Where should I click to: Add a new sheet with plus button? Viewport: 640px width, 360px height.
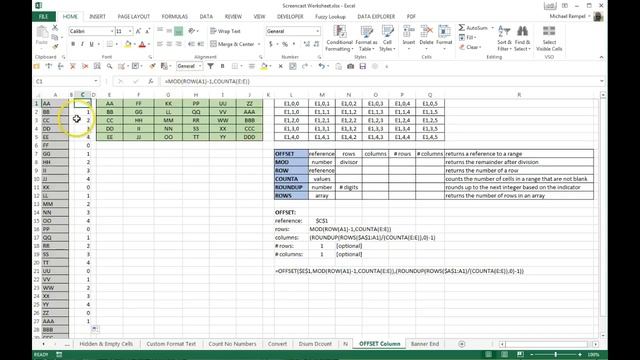pos(462,344)
